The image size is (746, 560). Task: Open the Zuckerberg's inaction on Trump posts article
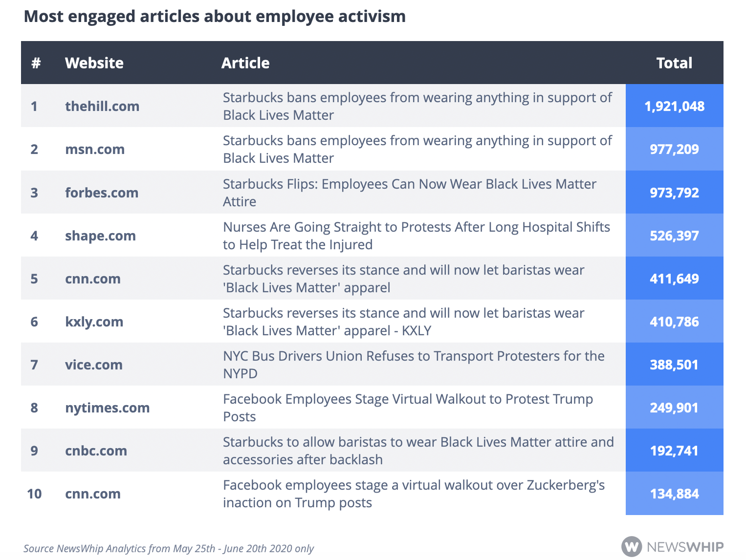pyautogui.click(x=414, y=494)
